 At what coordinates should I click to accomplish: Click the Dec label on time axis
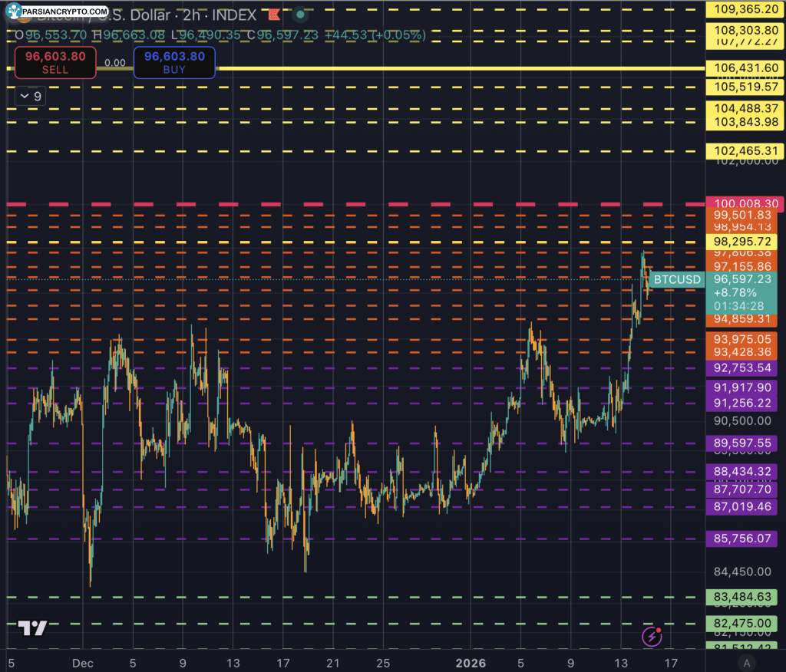(83, 663)
